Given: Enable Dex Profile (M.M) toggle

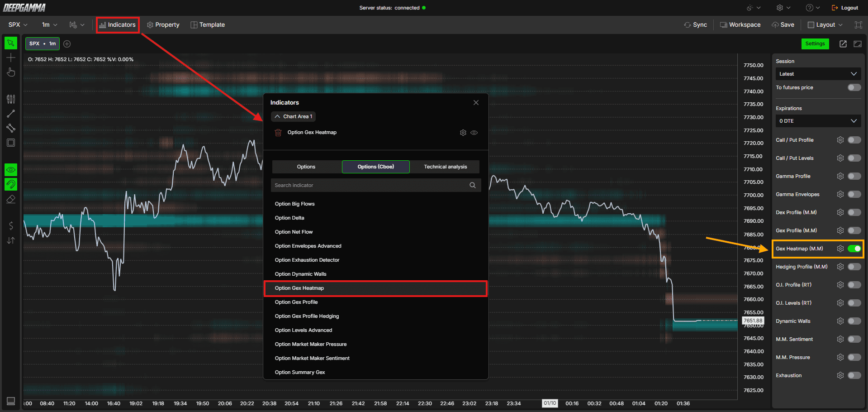Looking at the screenshot, I should (x=854, y=212).
